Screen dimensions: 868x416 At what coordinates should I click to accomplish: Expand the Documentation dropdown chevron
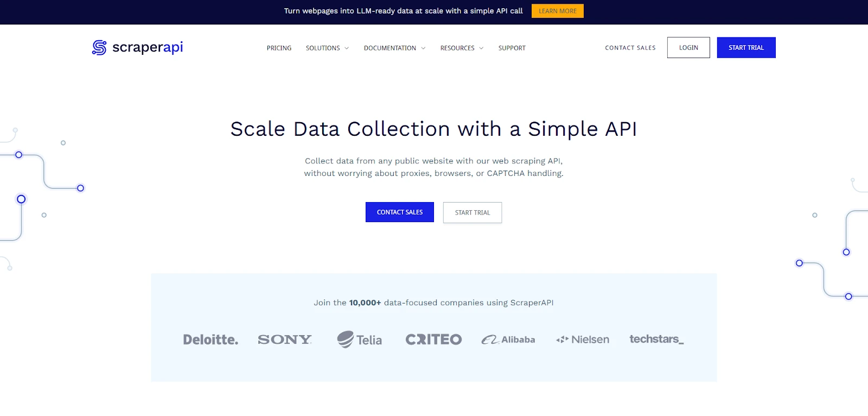click(423, 48)
